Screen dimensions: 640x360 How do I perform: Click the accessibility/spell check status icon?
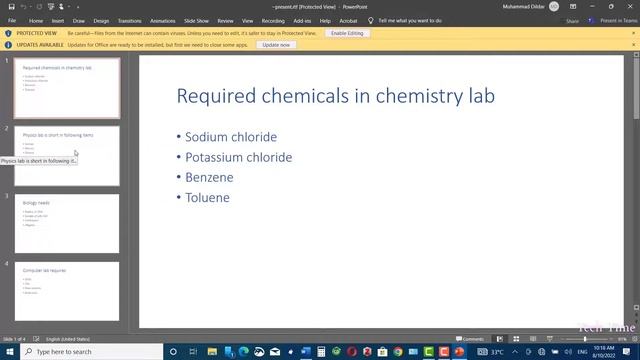point(36,339)
